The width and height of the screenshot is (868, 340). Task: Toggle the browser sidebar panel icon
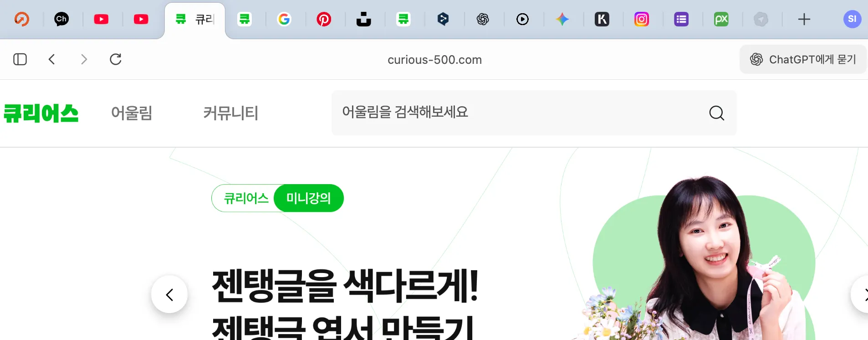pyautogui.click(x=20, y=59)
